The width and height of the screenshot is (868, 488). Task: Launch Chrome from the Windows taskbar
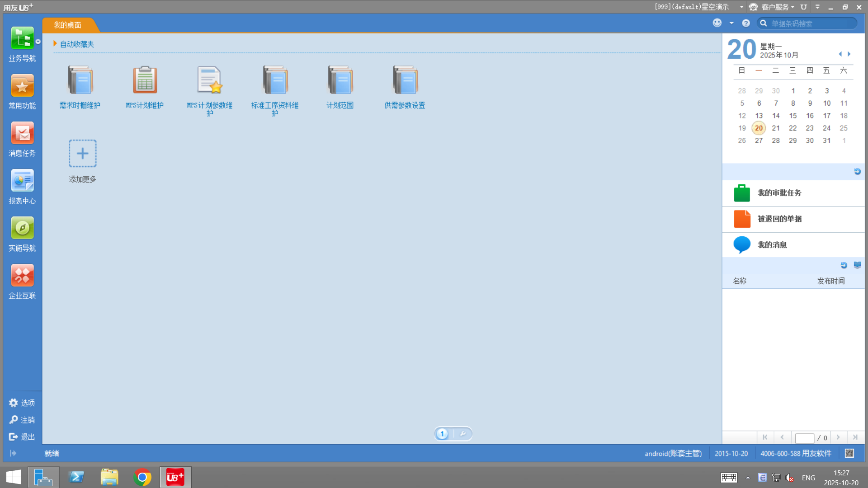point(142,477)
